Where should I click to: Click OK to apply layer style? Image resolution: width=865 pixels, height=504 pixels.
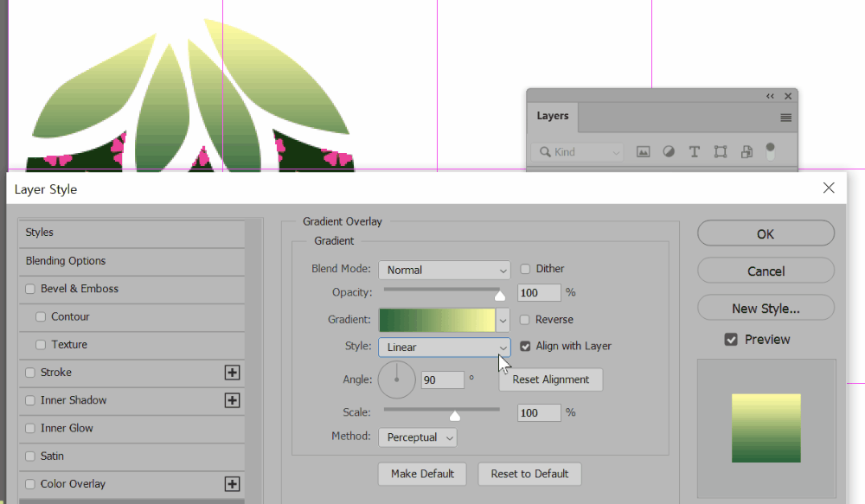(766, 233)
